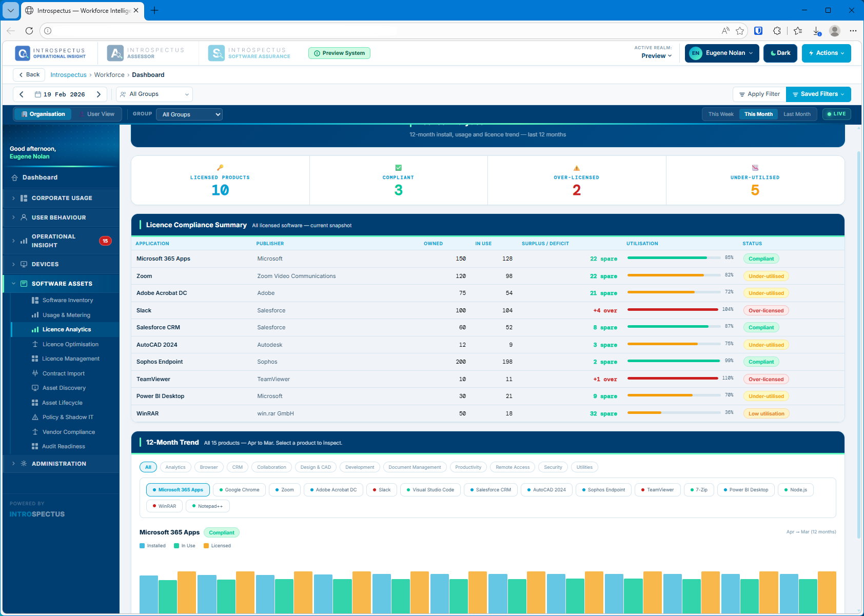Open the Saved Filters dropdown

[x=818, y=94]
